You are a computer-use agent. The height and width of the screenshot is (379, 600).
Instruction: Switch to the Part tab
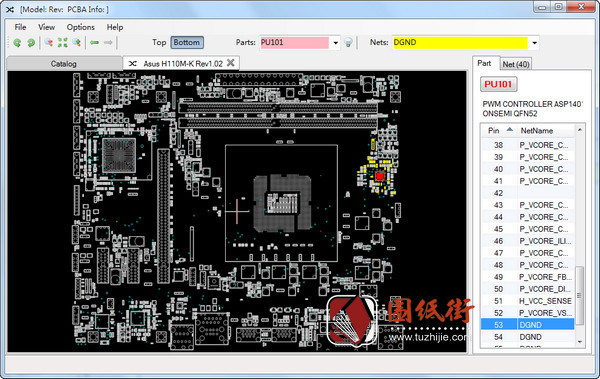pos(484,63)
